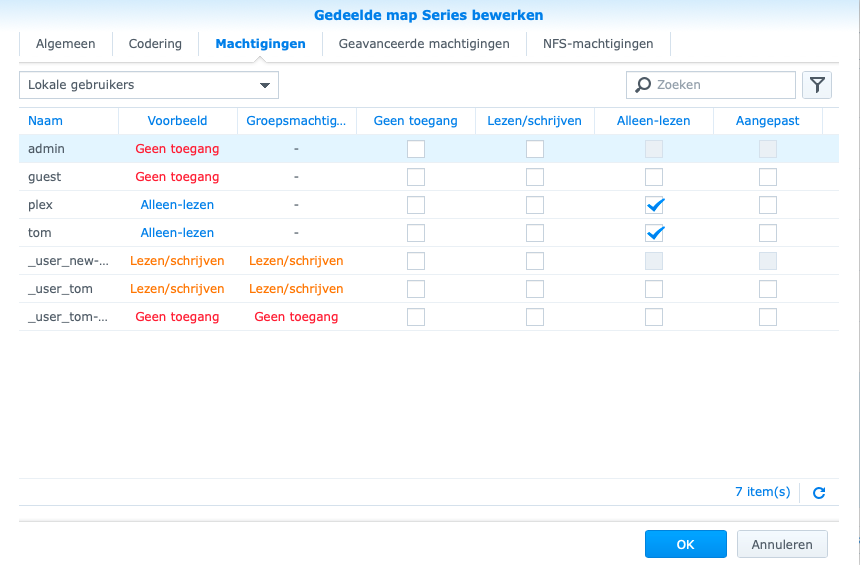Uncheck Alleen-lezen for tom
Screen dimensions: 860x565
[654, 233]
